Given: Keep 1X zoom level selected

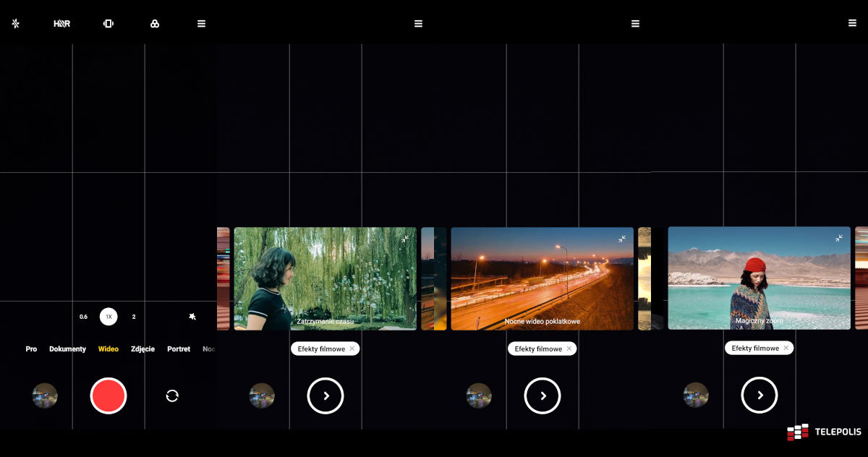Looking at the screenshot, I should pos(108,317).
